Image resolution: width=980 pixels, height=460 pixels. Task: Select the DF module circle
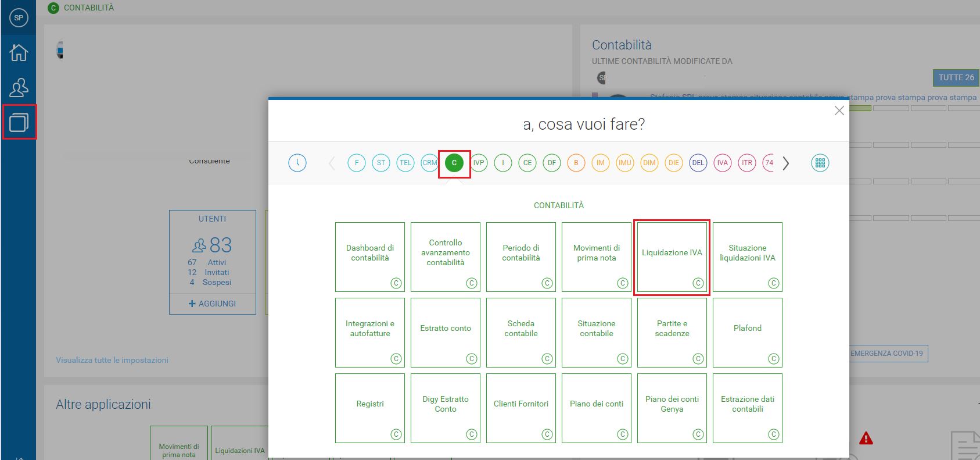click(552, 163)
